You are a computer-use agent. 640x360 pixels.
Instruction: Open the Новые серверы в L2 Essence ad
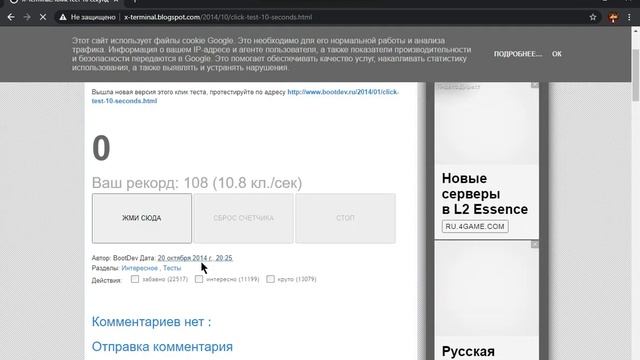pos(485,194)
